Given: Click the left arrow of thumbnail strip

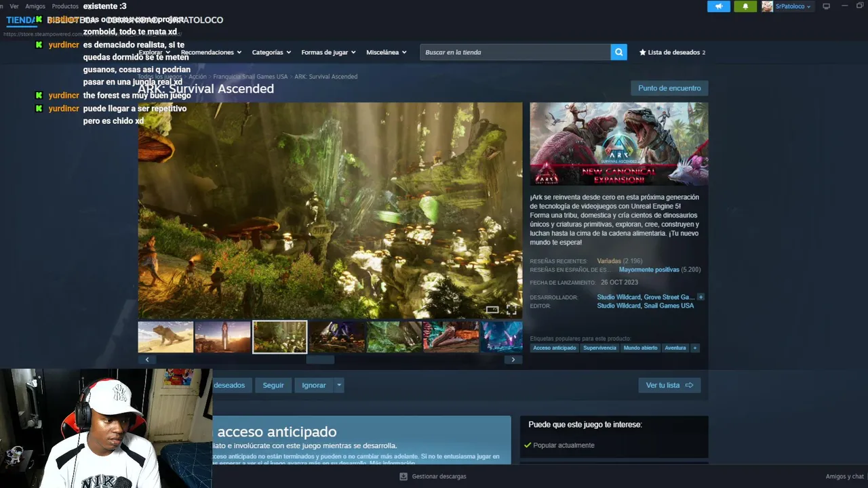Looking at the screenshot, I should click(x=147, y=360).
